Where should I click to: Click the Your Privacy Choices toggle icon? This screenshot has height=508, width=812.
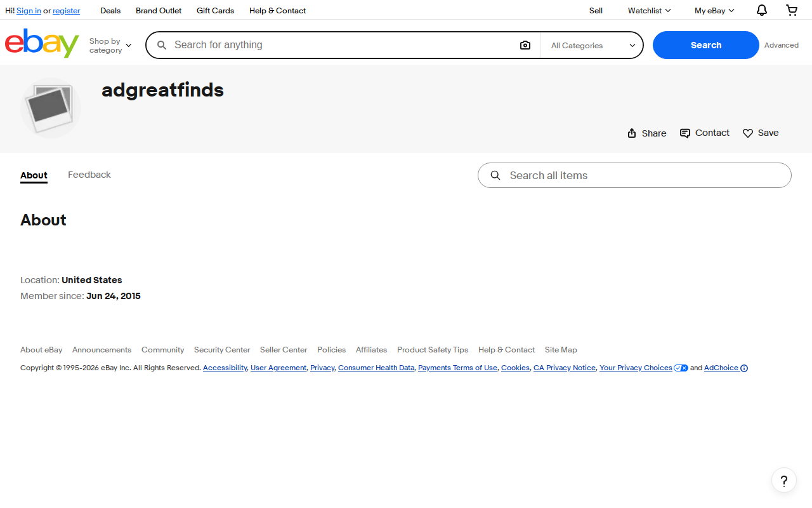[x=681, y=368]
